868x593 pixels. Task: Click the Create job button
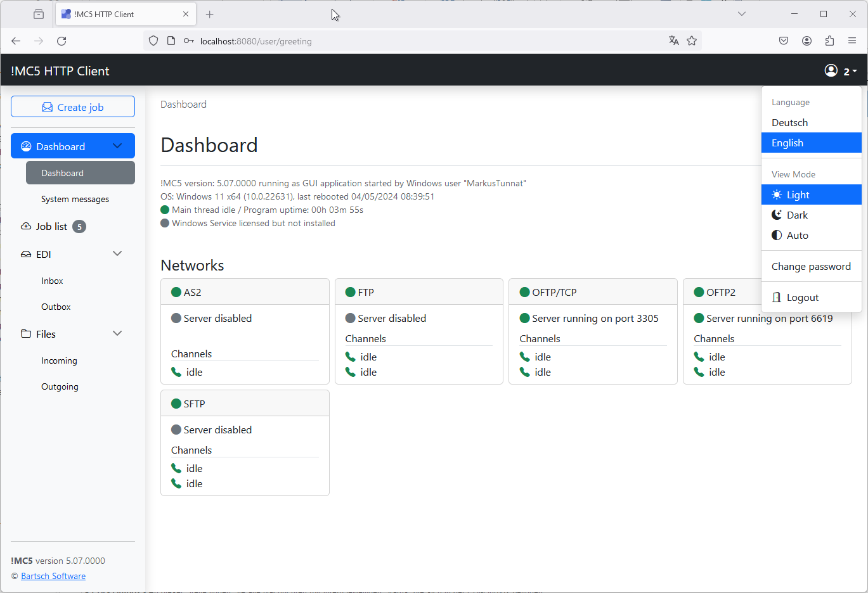pos(73,106)
